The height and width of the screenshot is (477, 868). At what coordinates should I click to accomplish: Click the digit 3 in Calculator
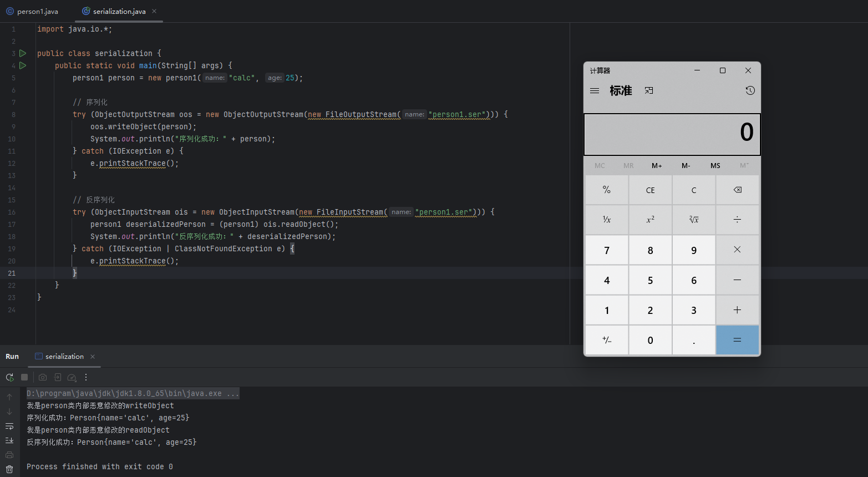click(x=694, y=310)
